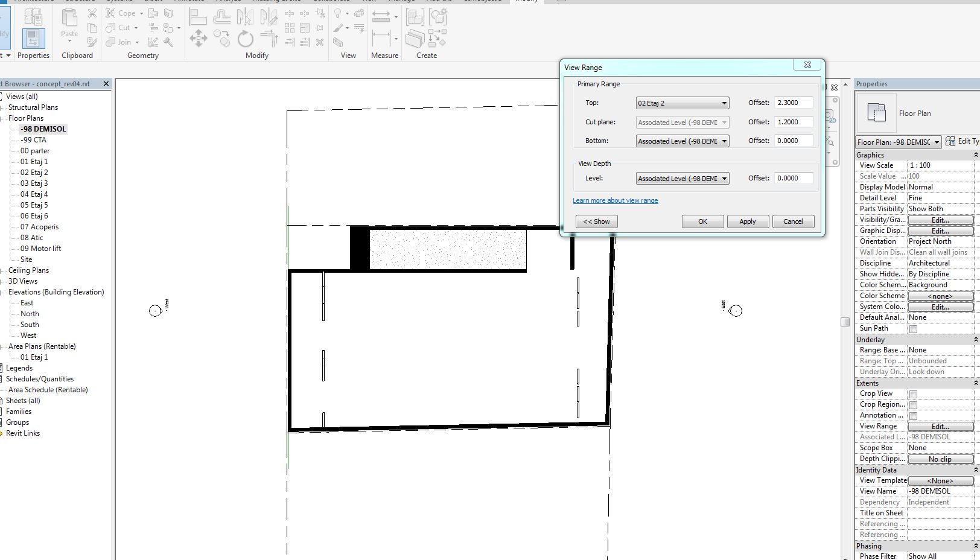Open the Paste dropdown arrow

[69, 41]
